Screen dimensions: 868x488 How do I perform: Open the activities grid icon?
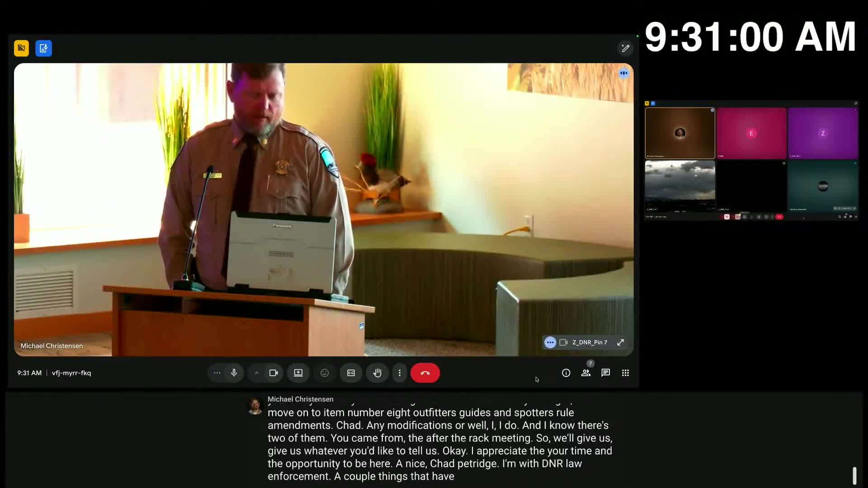tap(625, 373)
